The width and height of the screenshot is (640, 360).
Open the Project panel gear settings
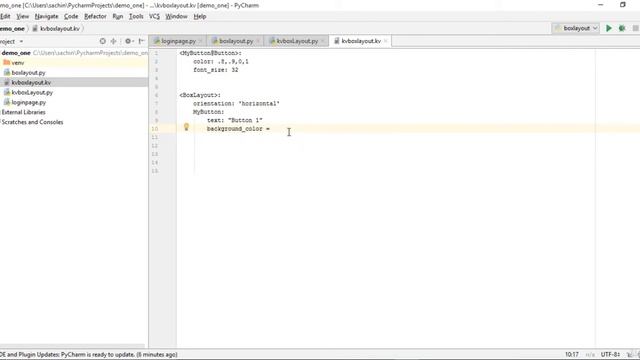click(x=129, y=41)
